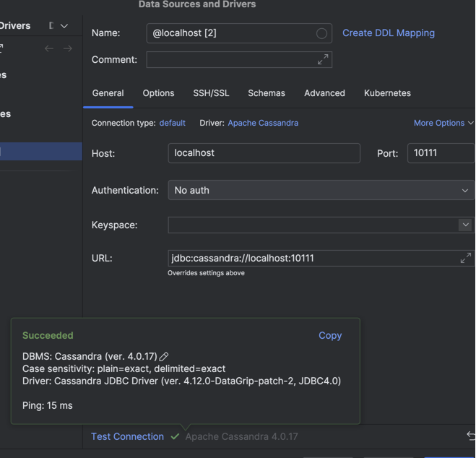Image resolution: width=476 pixels, height=458 pixels.
Task: Open the Authentication dropdown
Action: [321, 190]
